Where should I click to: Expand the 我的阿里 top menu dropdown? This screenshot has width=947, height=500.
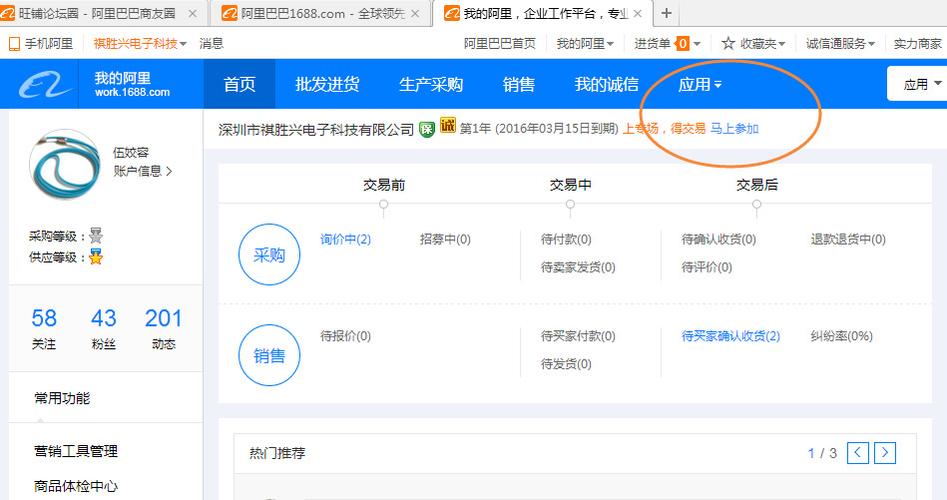(585, 43)
